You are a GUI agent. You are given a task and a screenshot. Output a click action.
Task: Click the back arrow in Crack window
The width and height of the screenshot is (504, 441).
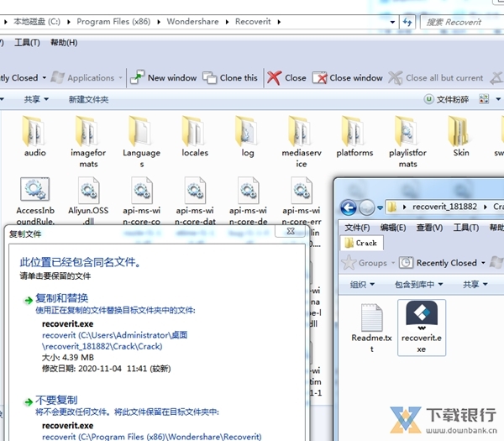tap(349, 207)
